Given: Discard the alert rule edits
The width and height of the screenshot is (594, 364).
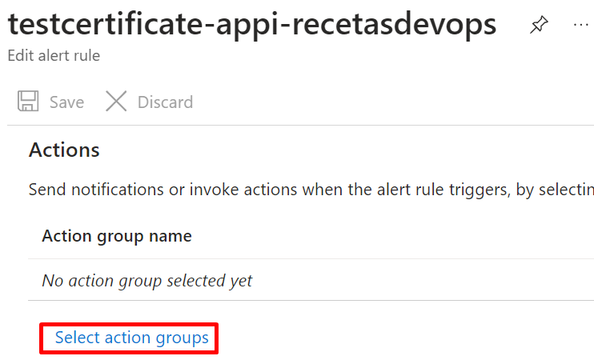Looking at the screenshot, I should (x=149, y=102).
